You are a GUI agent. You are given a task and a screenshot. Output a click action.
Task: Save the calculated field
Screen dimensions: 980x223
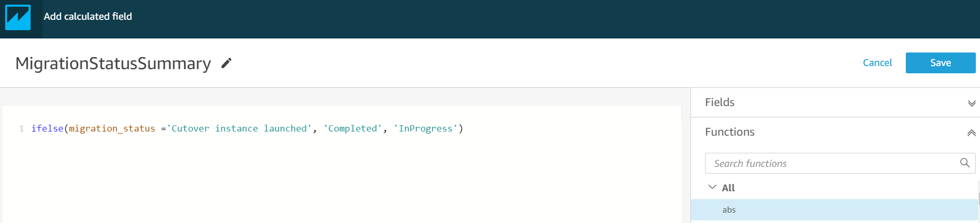(940, 63)
